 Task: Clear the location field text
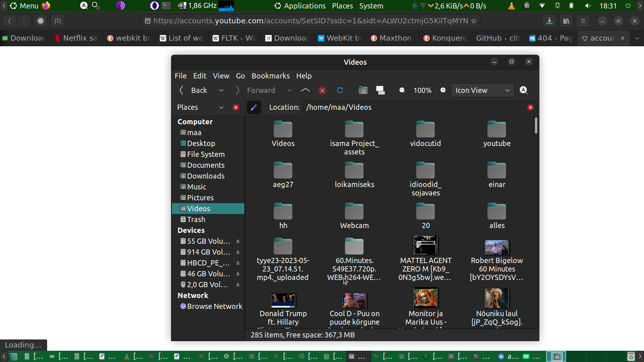click(530, 107)
